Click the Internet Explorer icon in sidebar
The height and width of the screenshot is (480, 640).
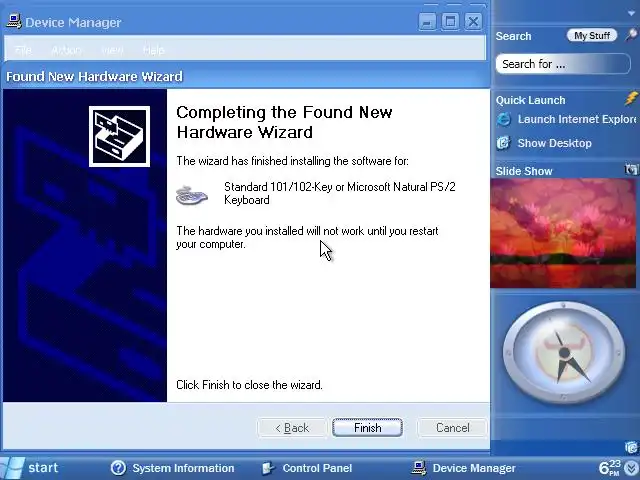pyautogui.click(x=504, y=119)
